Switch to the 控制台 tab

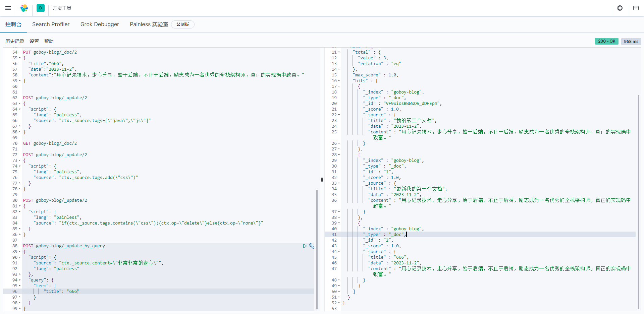tap(13, 24)
